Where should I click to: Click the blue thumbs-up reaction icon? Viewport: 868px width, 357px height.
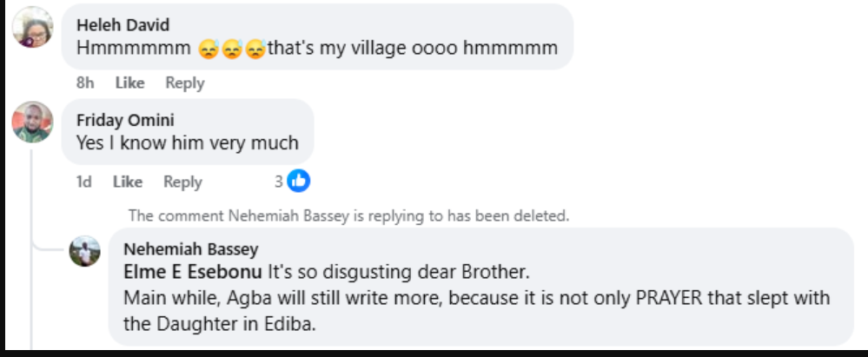[299, 181]
